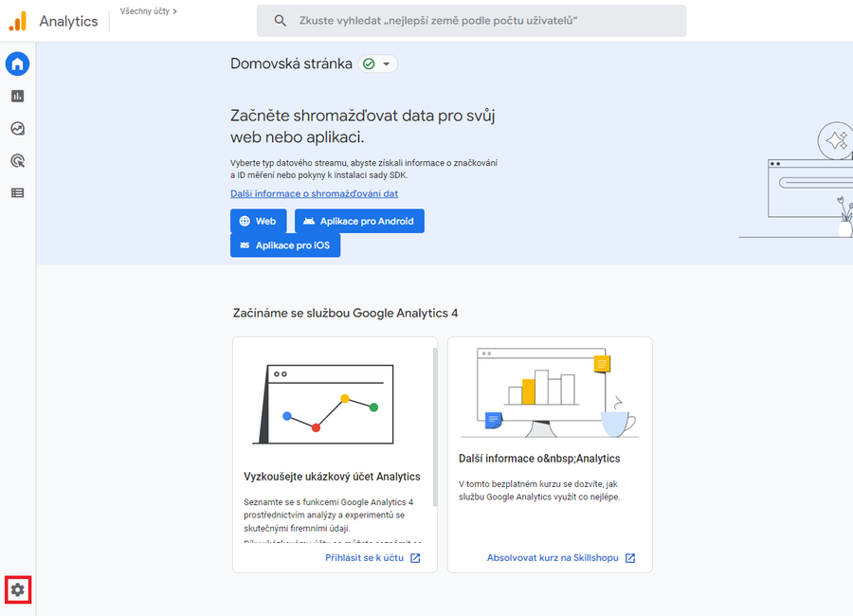
Task: Open the Home icon in sidebar
Action: tap(17, 64)
